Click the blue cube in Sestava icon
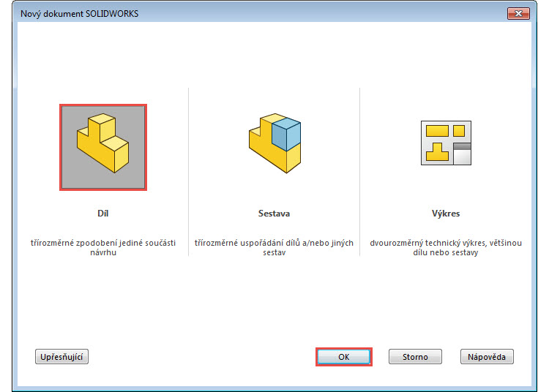Image resolution: width=549 pixels, height=392 pixels. pos(286,134)
